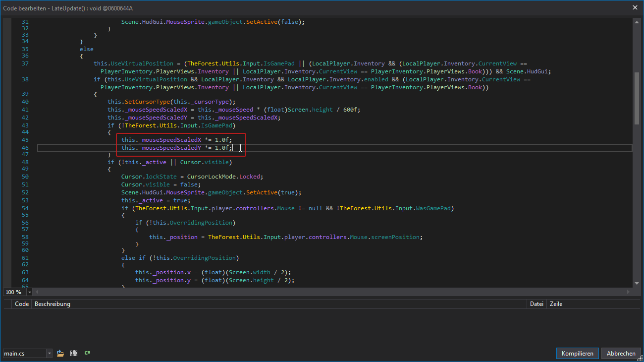Viewport: 644px width, 362px height.
Task: Click "Cursor.lockState = CursorLockMode.Locked;" line
Action: 192,177
